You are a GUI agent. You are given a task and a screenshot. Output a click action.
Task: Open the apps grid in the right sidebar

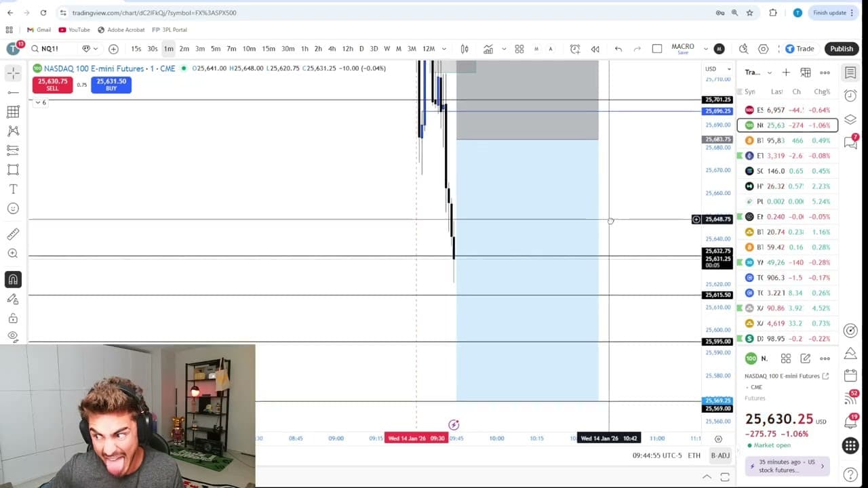tap(850, 445)
